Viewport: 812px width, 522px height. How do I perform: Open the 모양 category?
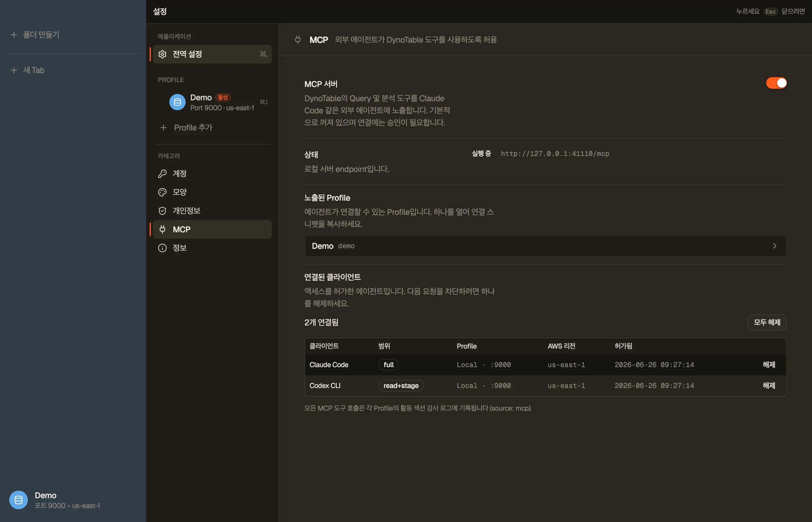coord(212,192)
